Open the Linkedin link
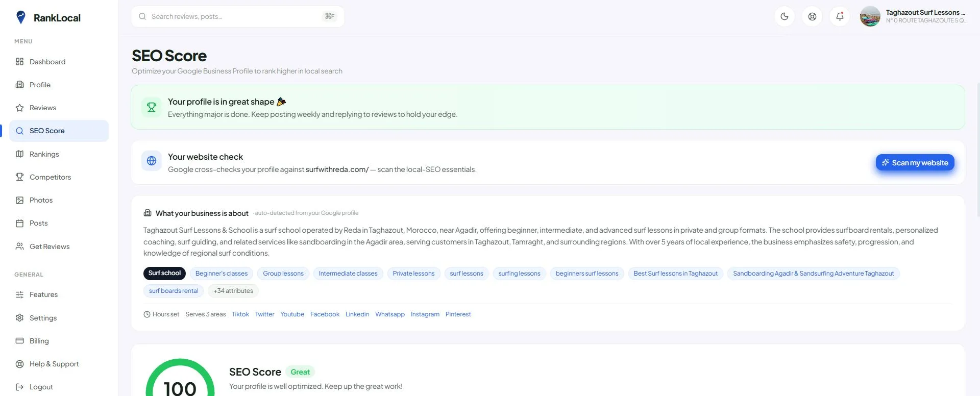Screen dimensions: 980x396 click(357, 314)
